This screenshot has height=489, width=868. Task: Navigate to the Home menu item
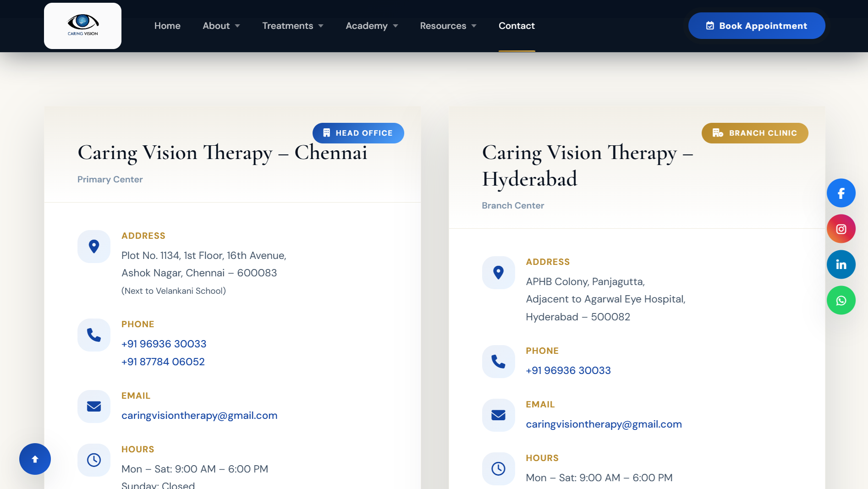coord(167,26)
